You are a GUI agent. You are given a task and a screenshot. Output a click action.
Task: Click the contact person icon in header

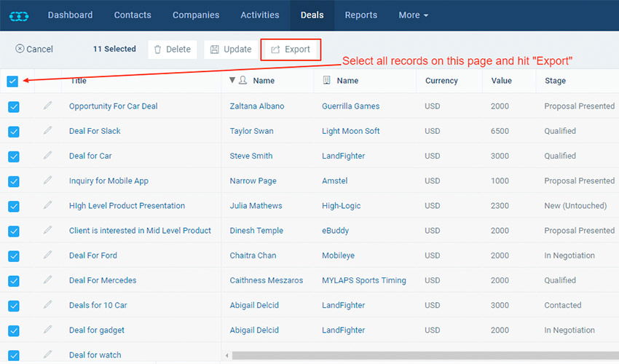243,80
